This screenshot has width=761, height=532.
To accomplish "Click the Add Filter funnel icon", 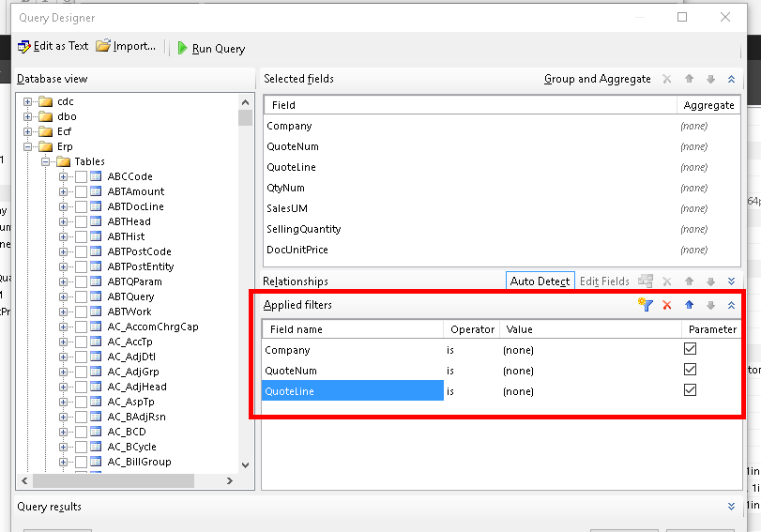I will click(645, 305).
